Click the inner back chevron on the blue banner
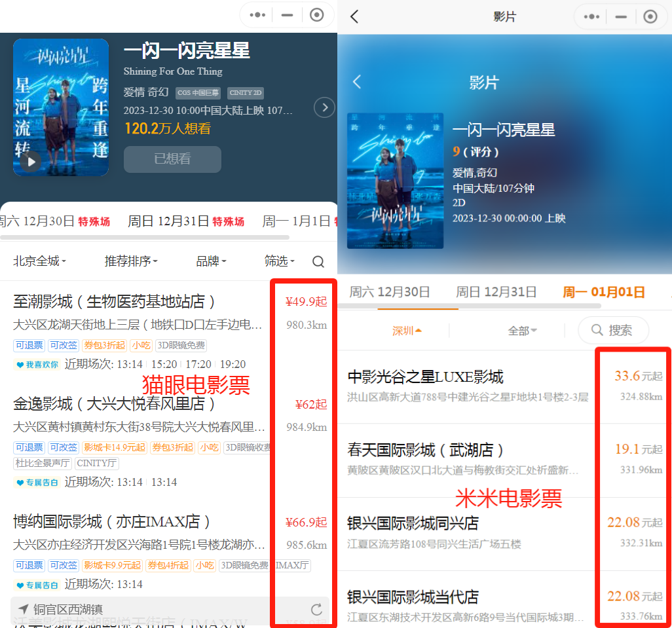Screen dimensions: 672x628 point(357,82)
